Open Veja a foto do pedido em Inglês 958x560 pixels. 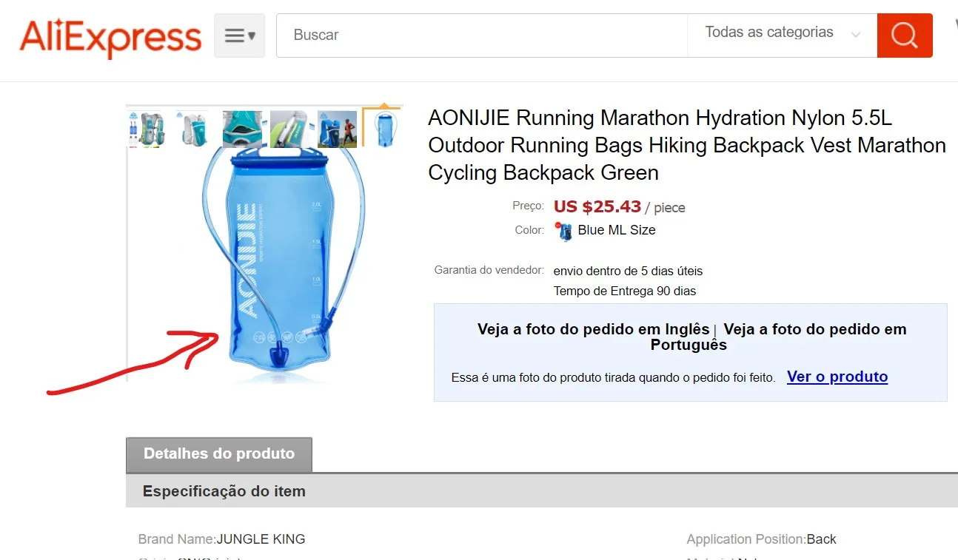coord(594,329)
